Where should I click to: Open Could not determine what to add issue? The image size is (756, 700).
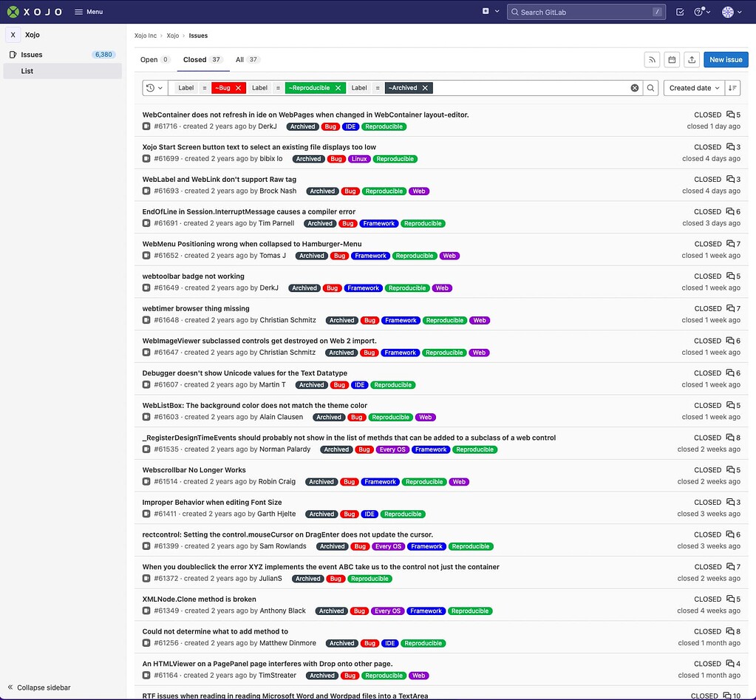215,631
